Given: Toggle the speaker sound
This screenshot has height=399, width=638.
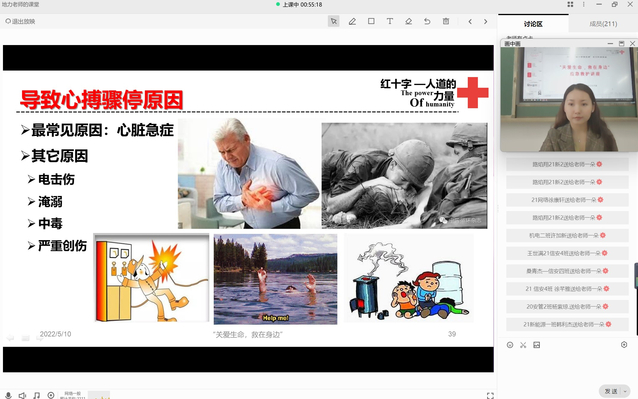Looking at the screenshot, I should [x=22, y=395].
